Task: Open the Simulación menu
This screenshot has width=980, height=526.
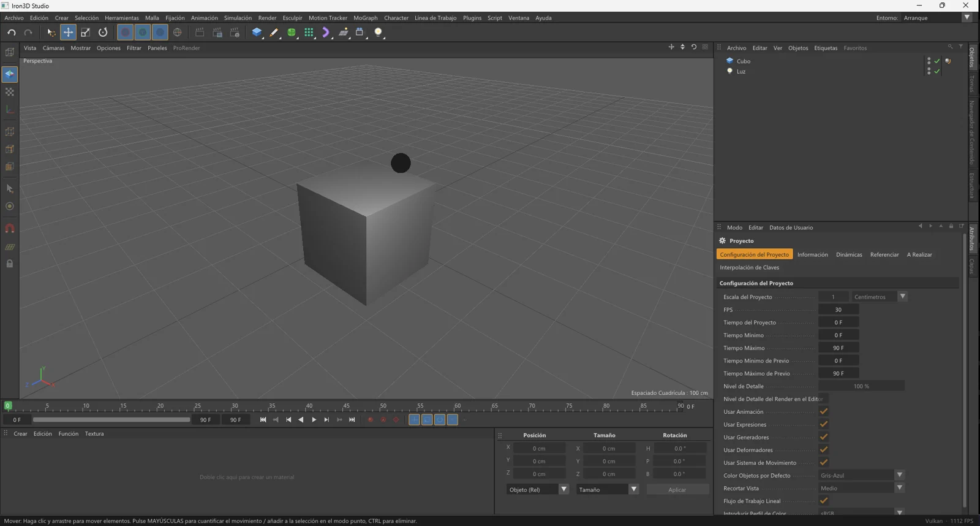Action: tap(238, 18)
